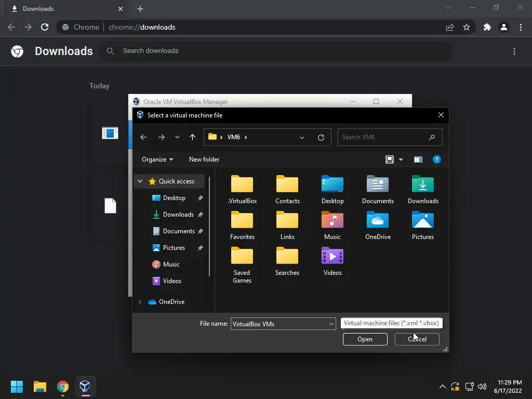This screenshot has width=532, height=399.
Task: Open Chrome three-dot menu
Action: click(x=521, y=27)
